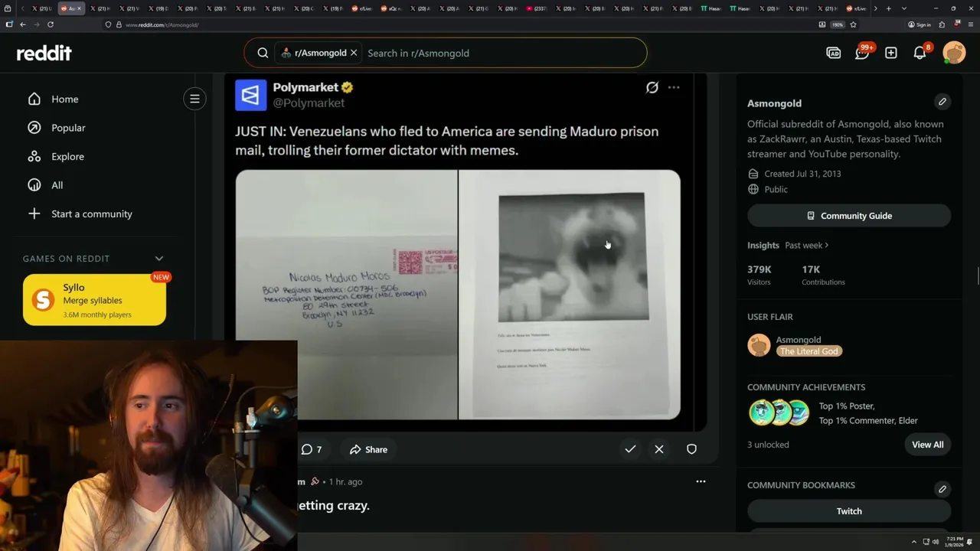This screenshot has height=551, width=980.
Task: Edit Community Bookmarks pencil icon
Action: tap(942, 489)
